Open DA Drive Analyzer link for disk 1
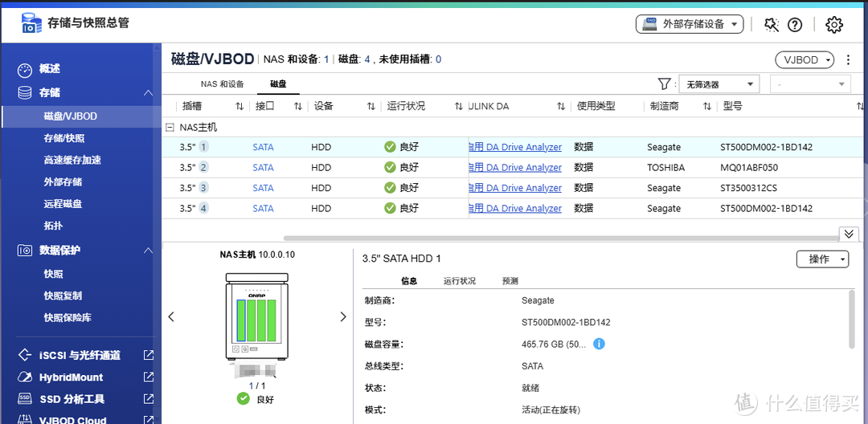Viewport: 868px width, 424px height. click(515, 147)
